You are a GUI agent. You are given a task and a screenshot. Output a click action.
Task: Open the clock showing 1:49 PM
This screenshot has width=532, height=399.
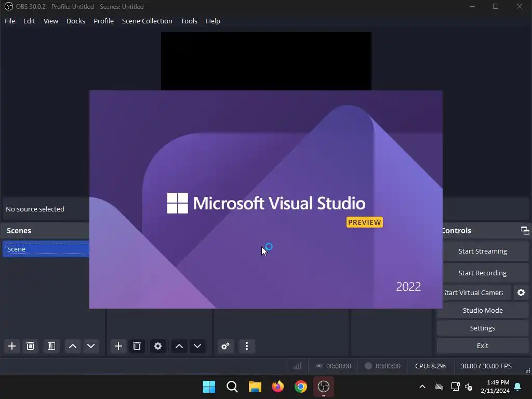pyautogui.click(x=495, y=387)
